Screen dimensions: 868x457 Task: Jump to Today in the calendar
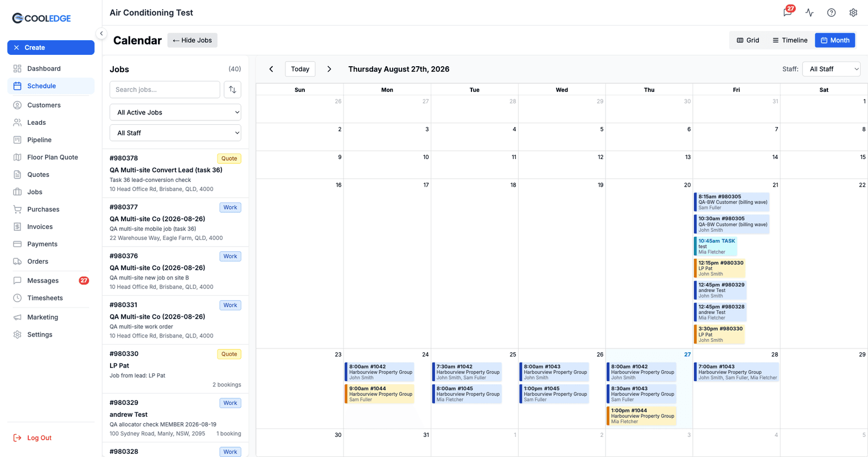pyautogui.click(x=300, y=69)
